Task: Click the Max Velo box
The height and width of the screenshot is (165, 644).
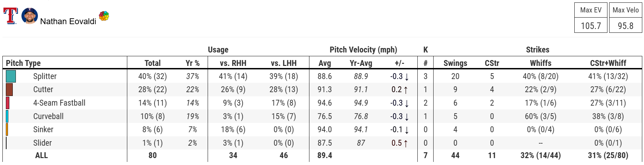Action: tap(625, 18)
